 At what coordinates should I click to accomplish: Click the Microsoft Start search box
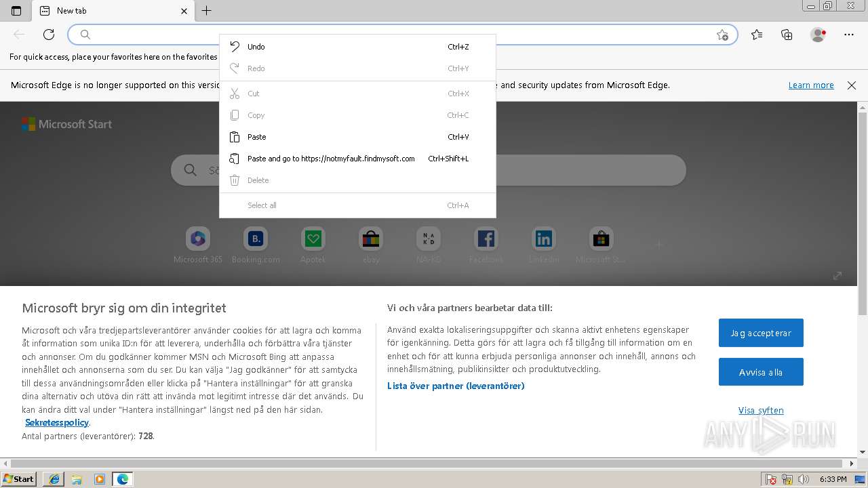pyautogui.click(x=428, y=170)
